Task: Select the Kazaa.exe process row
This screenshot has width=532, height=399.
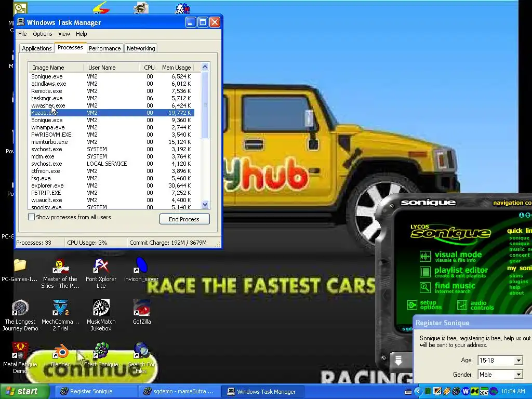Action: [112, 113]
